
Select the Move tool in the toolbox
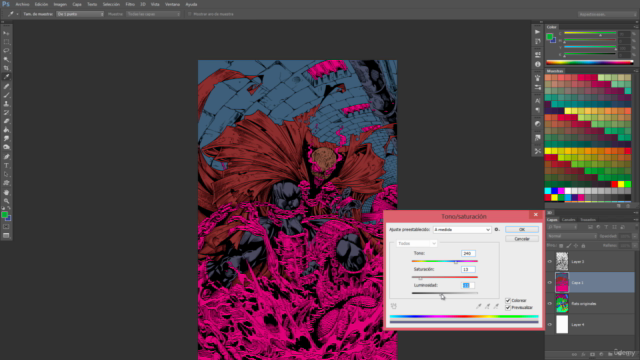(6, 33)
